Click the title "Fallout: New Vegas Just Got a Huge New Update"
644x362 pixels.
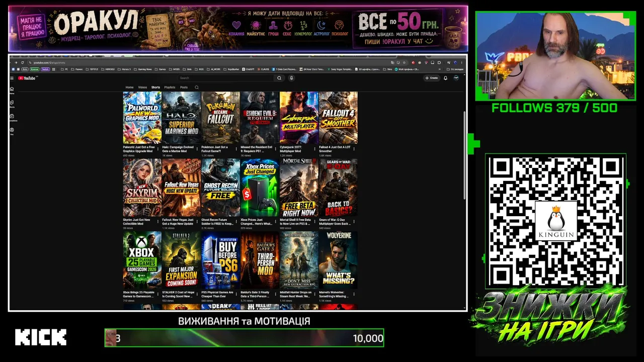click(x=178, y=222)
